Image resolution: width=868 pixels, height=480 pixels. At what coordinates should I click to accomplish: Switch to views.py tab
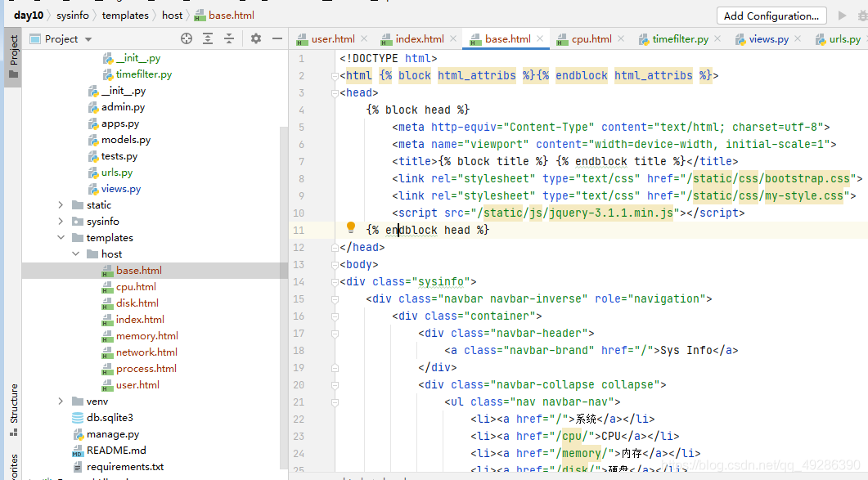(769, 38)
